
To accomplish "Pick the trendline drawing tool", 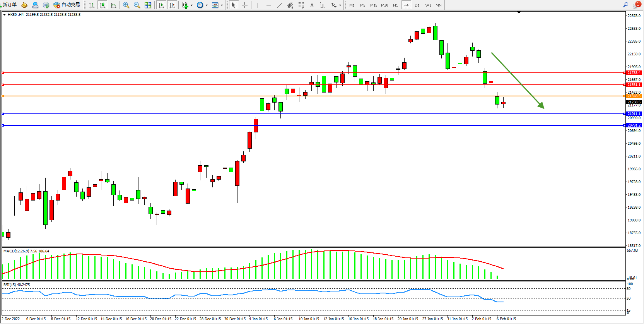I will [x=280, y=5].
